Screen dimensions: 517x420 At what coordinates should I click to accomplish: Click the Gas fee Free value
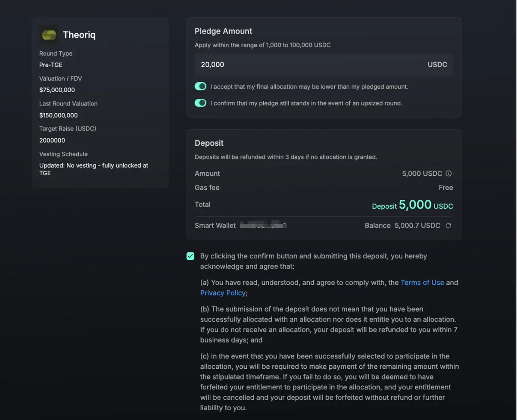pyautogui.click(x=446, y=187)
